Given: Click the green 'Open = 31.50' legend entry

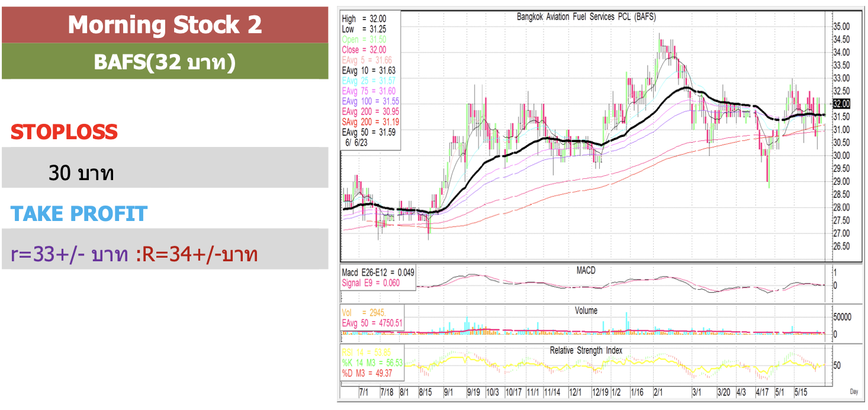Looking at the screenshot, I should (364, 39).
